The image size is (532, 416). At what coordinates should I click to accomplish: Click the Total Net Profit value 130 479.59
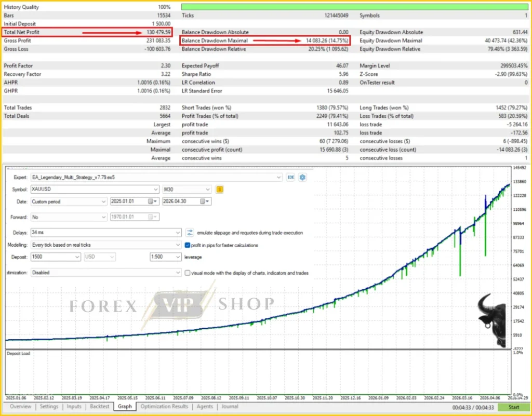click(x=159, y=32)
